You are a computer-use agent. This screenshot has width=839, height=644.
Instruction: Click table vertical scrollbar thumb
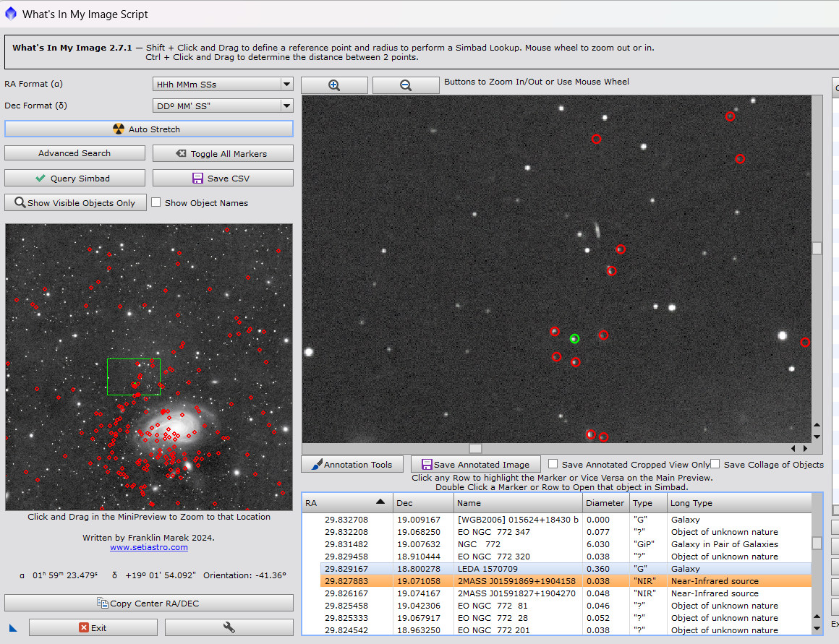[817, 543]
